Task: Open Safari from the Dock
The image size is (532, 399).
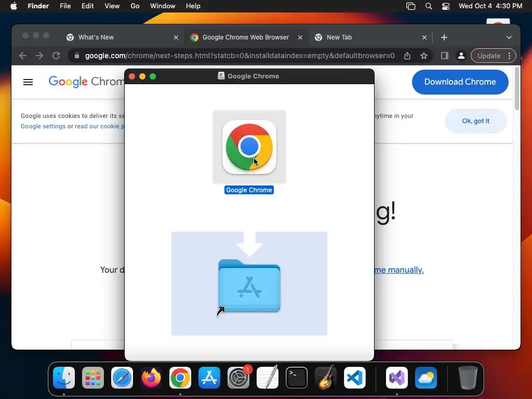Action: click(x=122, y=378)
